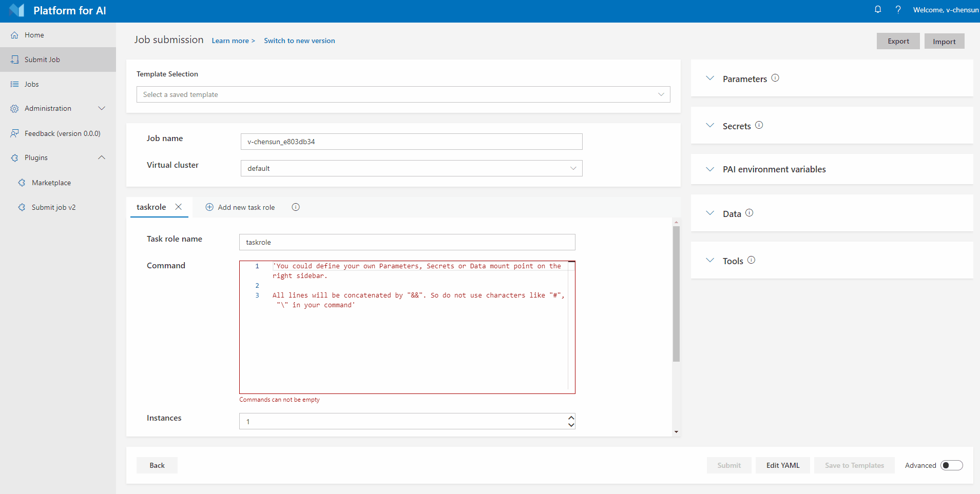
Task: Collapse the Plugins sidebar section
Action: [101, 157]
